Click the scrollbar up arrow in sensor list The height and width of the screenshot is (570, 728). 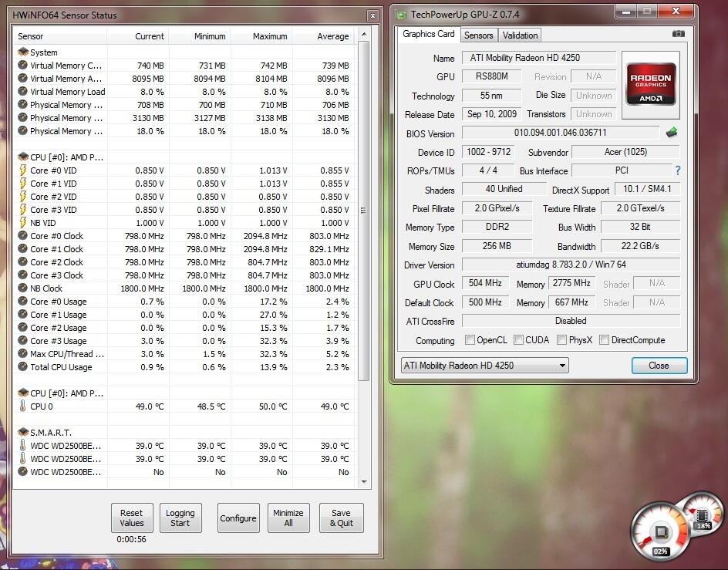click(363, 35)
